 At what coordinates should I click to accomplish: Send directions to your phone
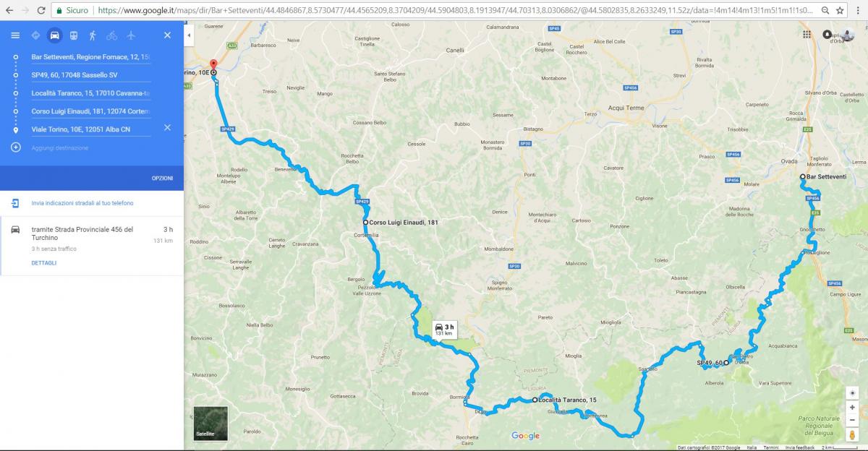click(82, 203)
